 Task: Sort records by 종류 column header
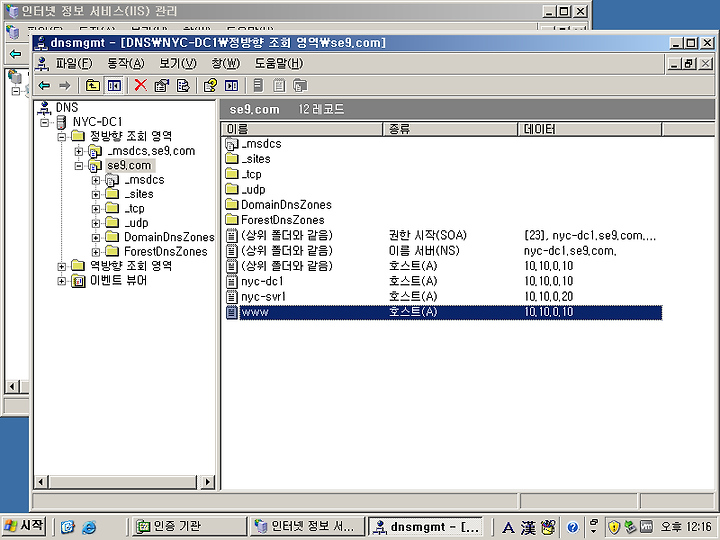point(450,129)
